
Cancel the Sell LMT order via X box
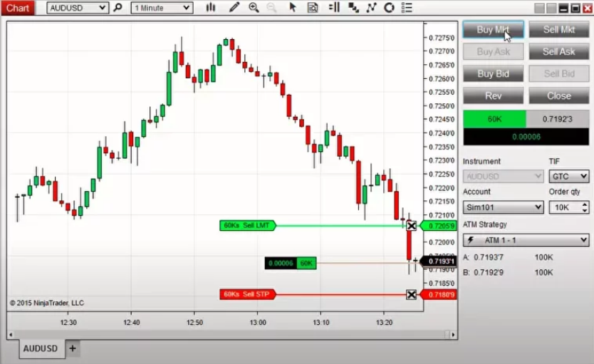(411, 226)
